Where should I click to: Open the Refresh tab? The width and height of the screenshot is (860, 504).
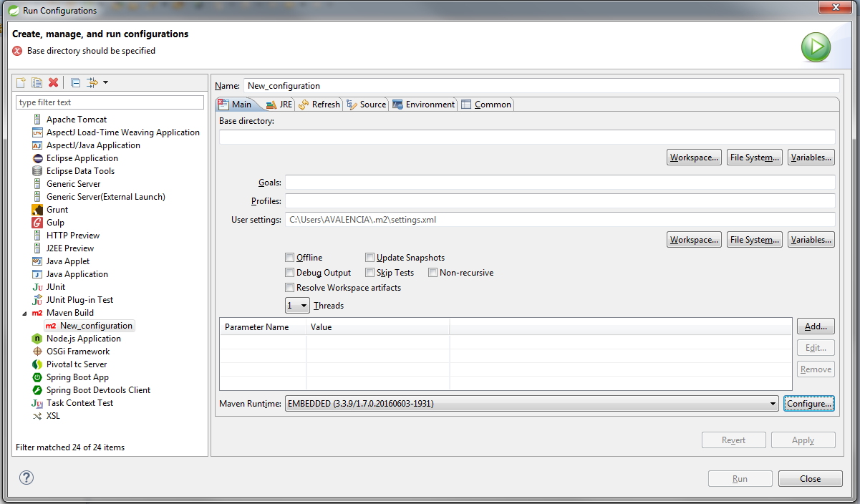[319, 105]
